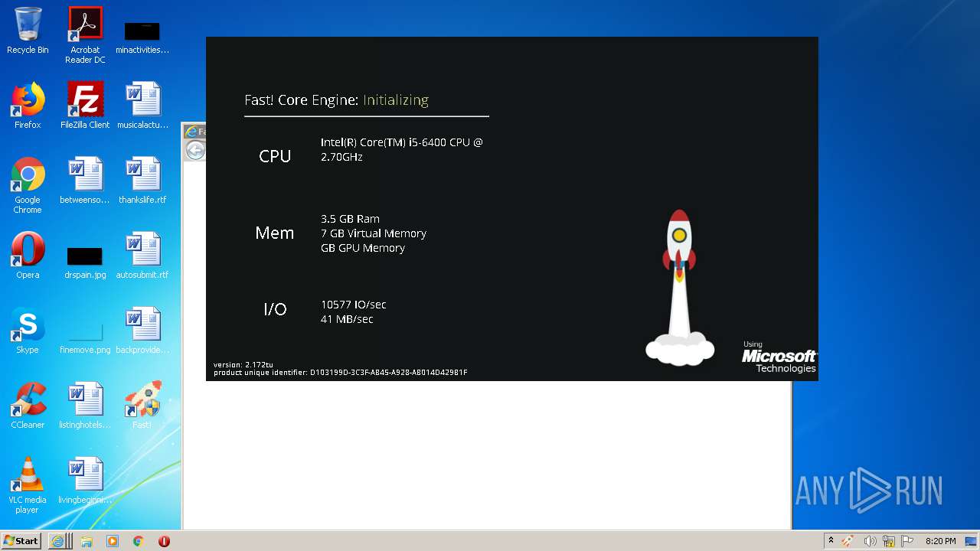Open Windows Explorer from taskbar
The height and width of the screenshot is (551, 980).
coord(87,541)
